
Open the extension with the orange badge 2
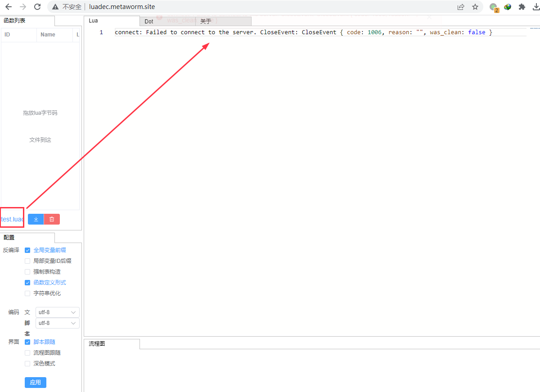tap(494, 7)
